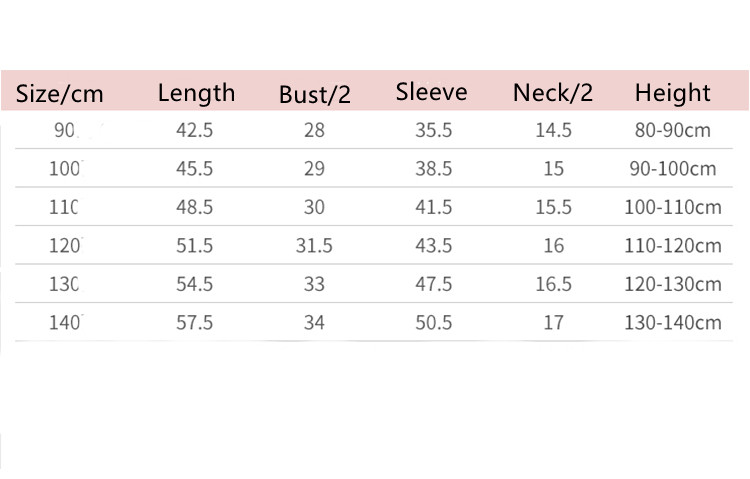Select the 100-110cm height cell
The image size is (750, 479).
pyautogui.click(x=673, y=207)
